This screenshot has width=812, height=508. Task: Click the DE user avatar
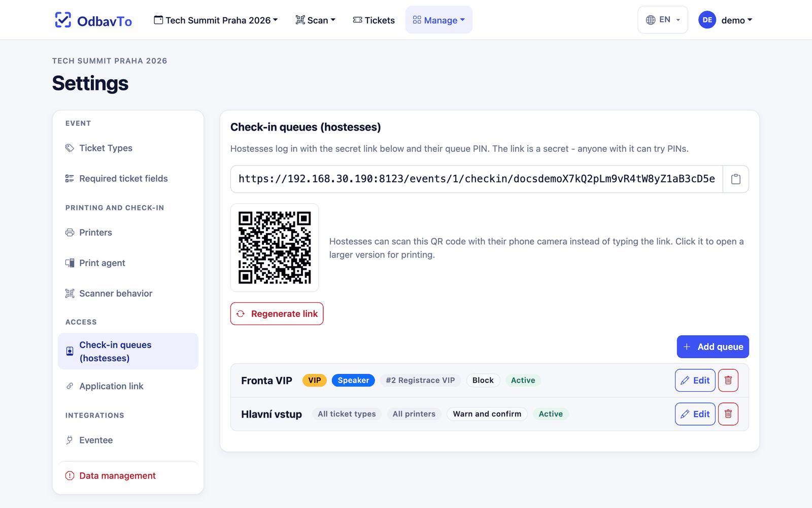tap(707, 20)
